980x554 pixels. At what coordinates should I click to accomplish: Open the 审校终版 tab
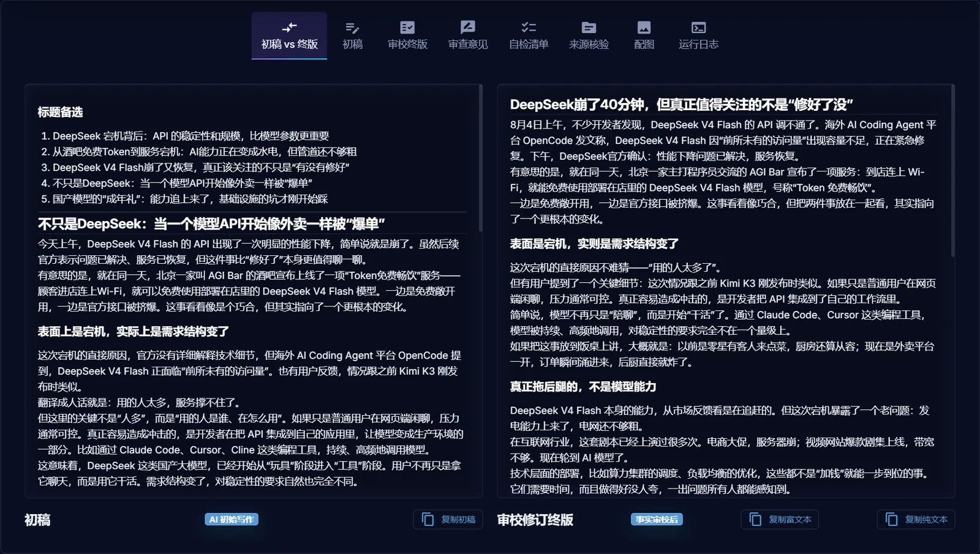coord(407,36)
